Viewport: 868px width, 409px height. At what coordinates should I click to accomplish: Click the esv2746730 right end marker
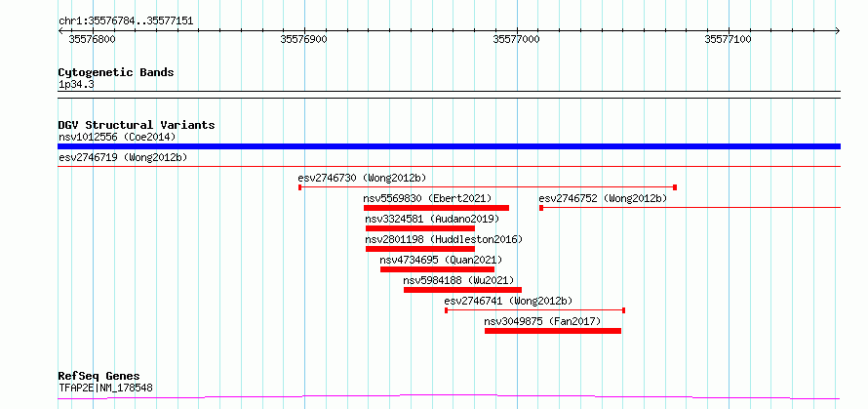click(675, 187)
